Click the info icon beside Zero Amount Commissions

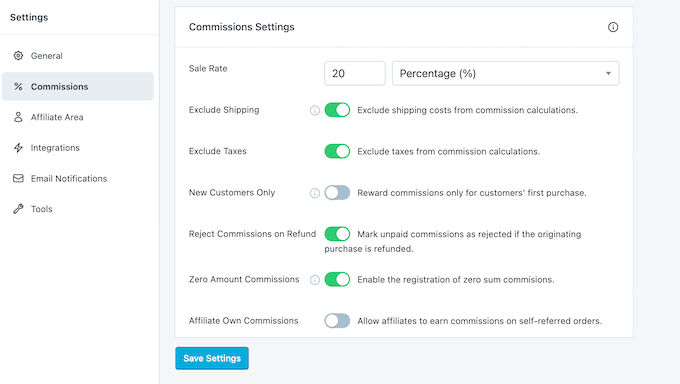(315, 280)
